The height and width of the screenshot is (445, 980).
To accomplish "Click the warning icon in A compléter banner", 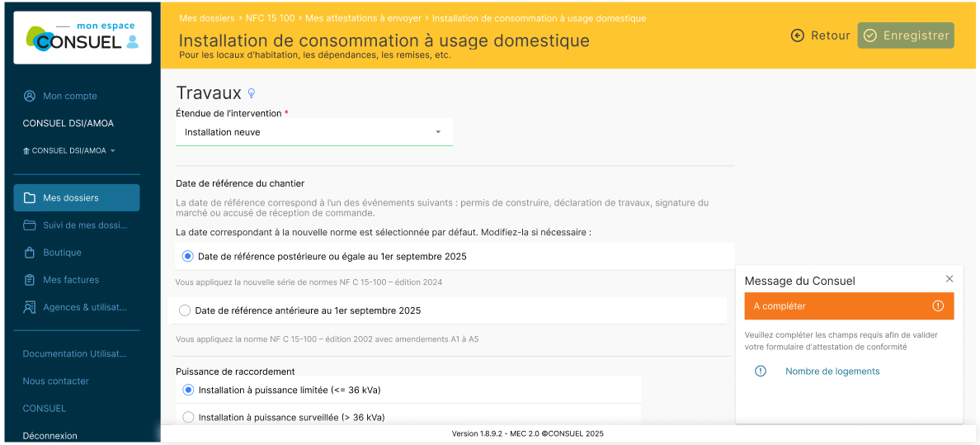I will [x=938, y=306].
